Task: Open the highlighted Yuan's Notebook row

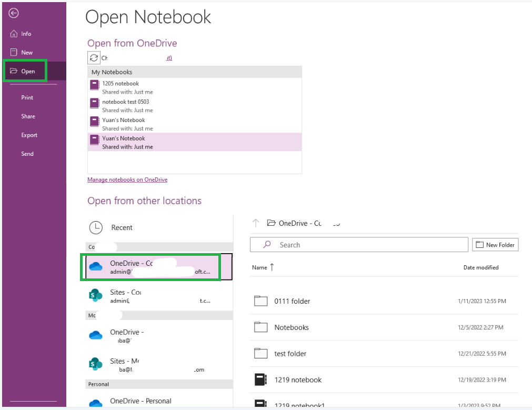Action: coord(194,142)
